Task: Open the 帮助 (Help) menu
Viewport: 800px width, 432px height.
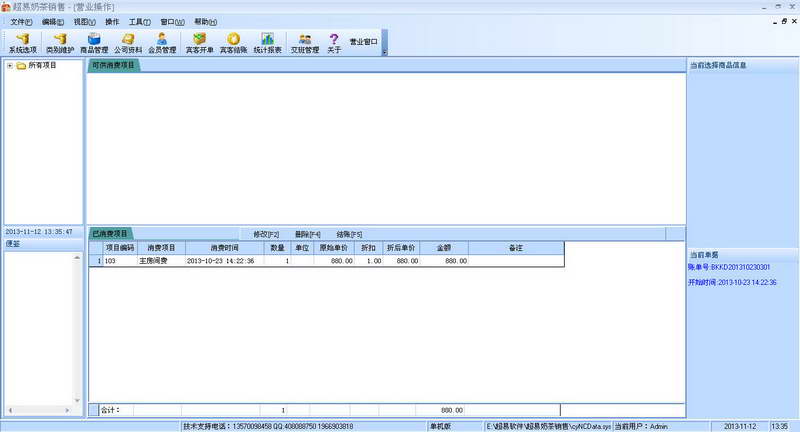Action: click(204, 21)
